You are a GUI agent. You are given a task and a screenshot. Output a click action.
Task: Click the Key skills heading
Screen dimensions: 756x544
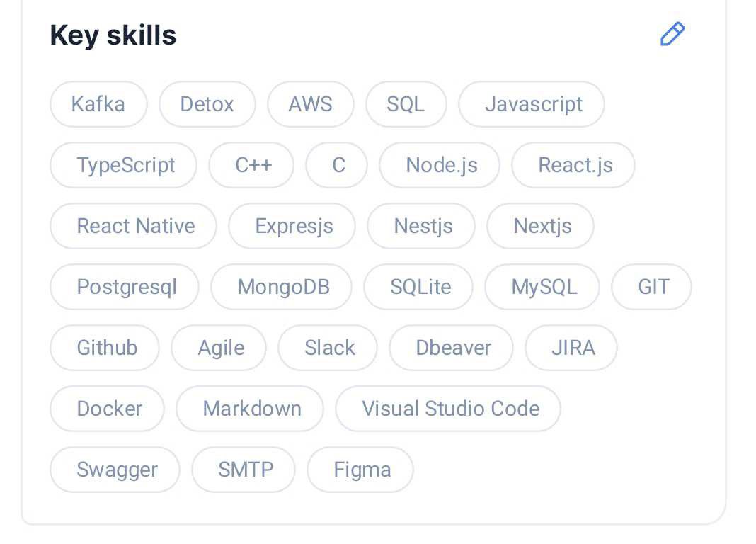113,35
